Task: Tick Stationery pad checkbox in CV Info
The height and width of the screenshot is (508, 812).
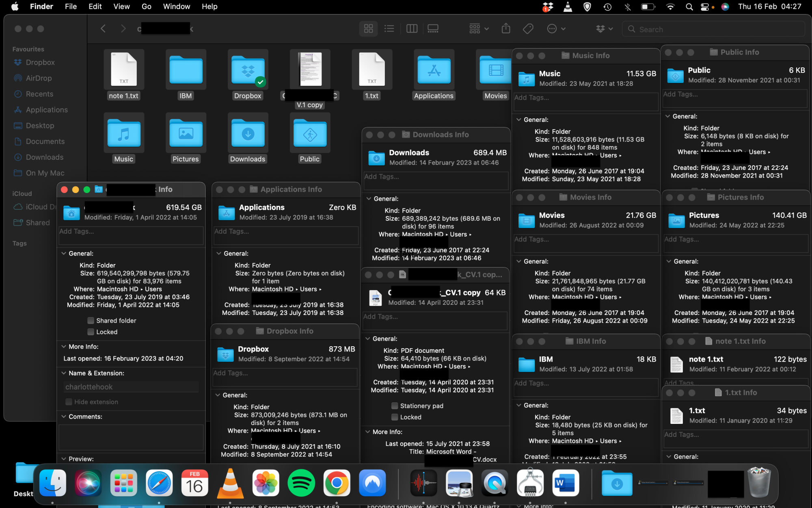Action: click(x=395, y=406)
